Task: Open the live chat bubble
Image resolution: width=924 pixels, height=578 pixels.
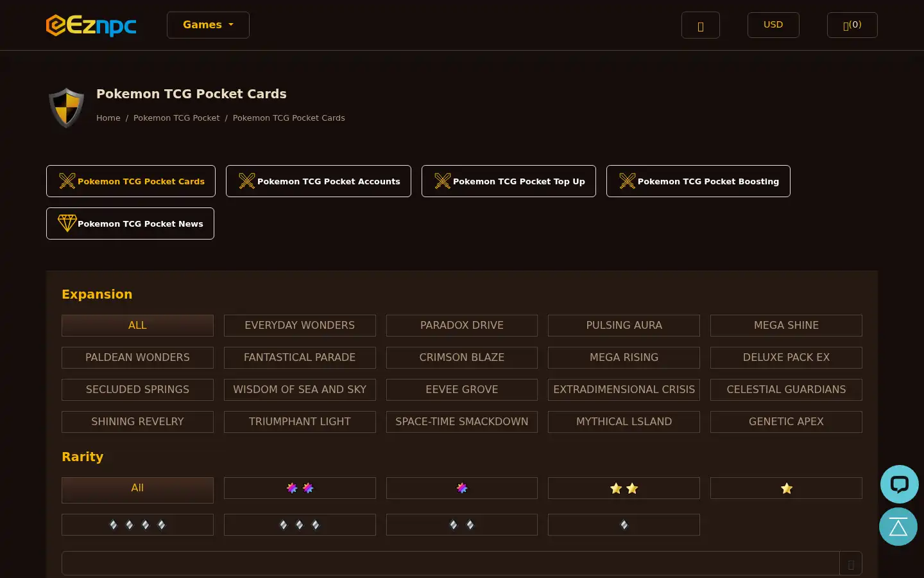Action: pyautogui.click(x=899, y=484)
